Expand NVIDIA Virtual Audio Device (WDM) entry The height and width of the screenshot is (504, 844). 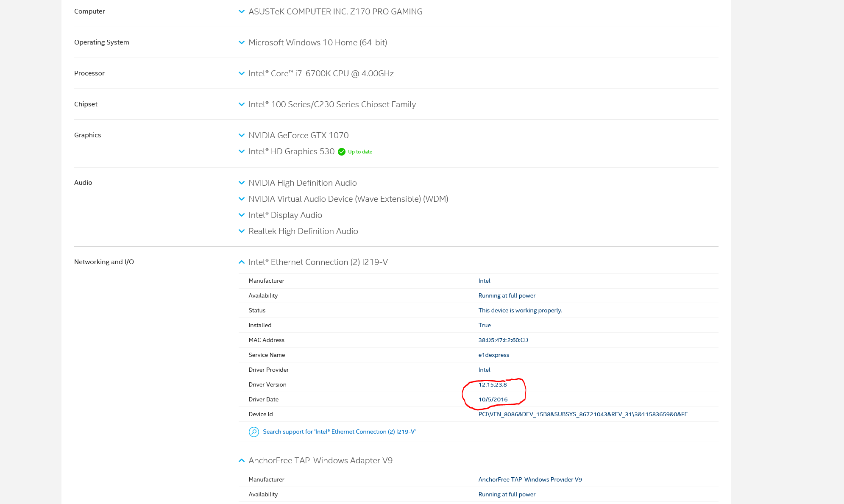(x=242, y=199)
